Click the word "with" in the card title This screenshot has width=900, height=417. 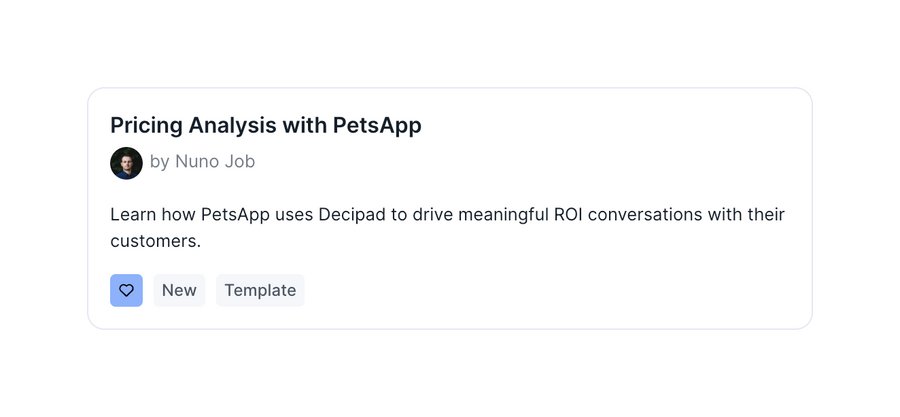(304, 126)
